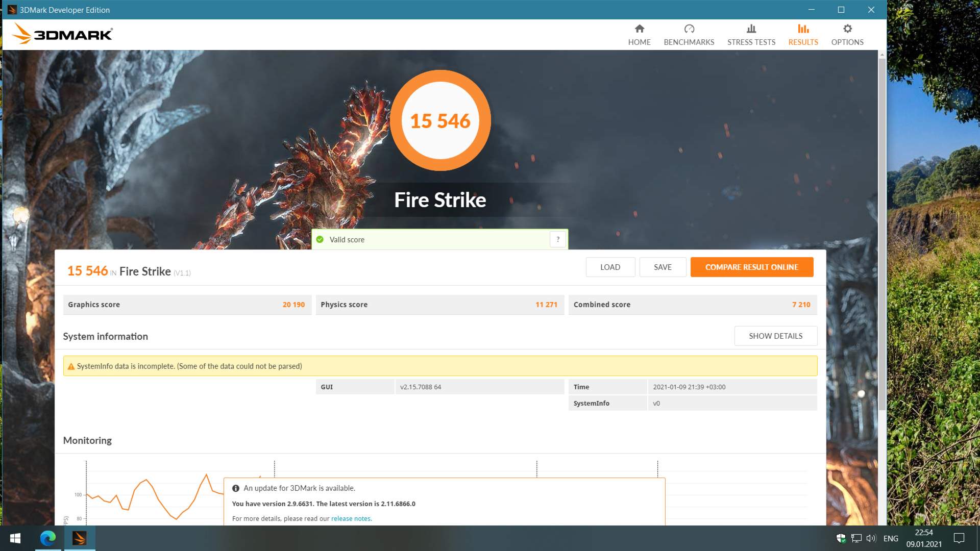Open the OPTIONS tab

coord(847,35)
